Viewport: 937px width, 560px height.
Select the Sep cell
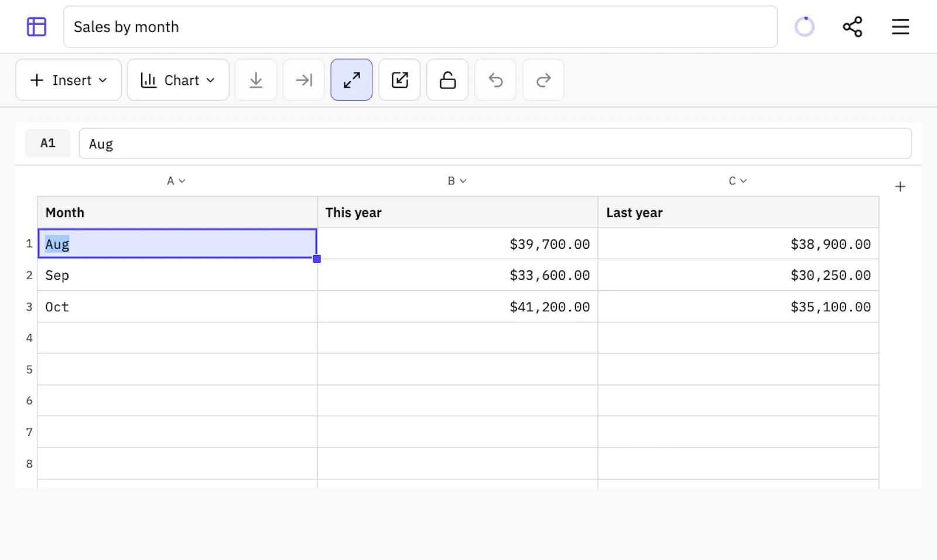click(x=177, y=275)
